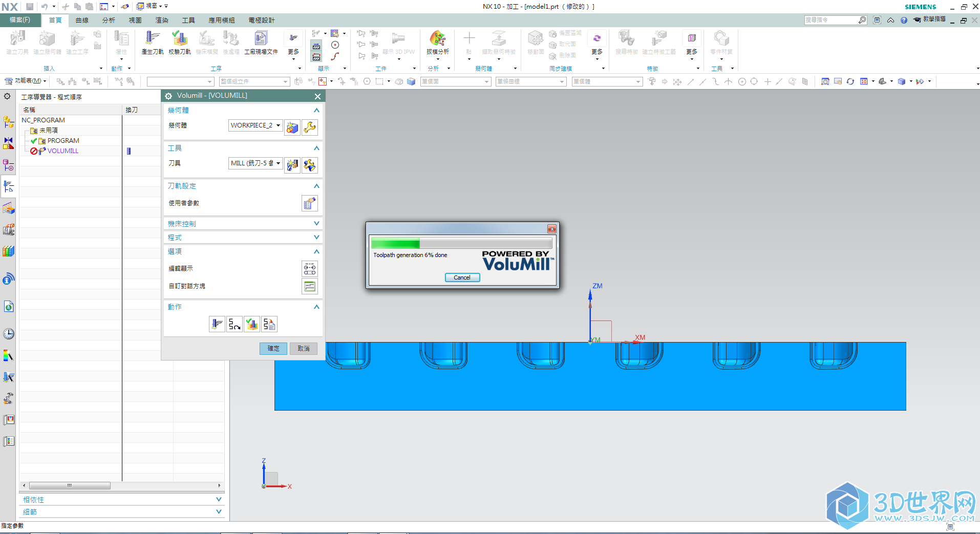Viewport: 980px width, 534px height.
Task: Open constraint navigator in left sidebar
Action: pyautogui.click(x=8, y=143)
